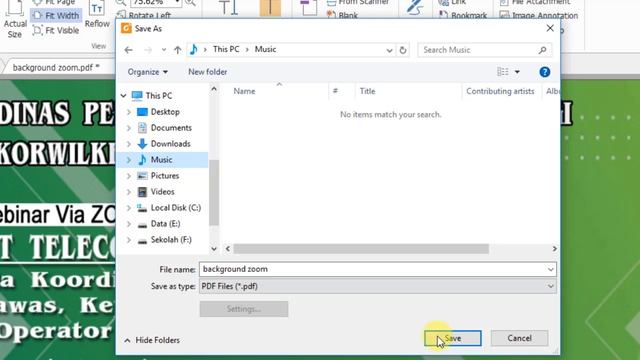Image resolution: width=640 pixels, height=360 pixels.
Task: Click the Cancel button
Action: click(x=519, y=338)
